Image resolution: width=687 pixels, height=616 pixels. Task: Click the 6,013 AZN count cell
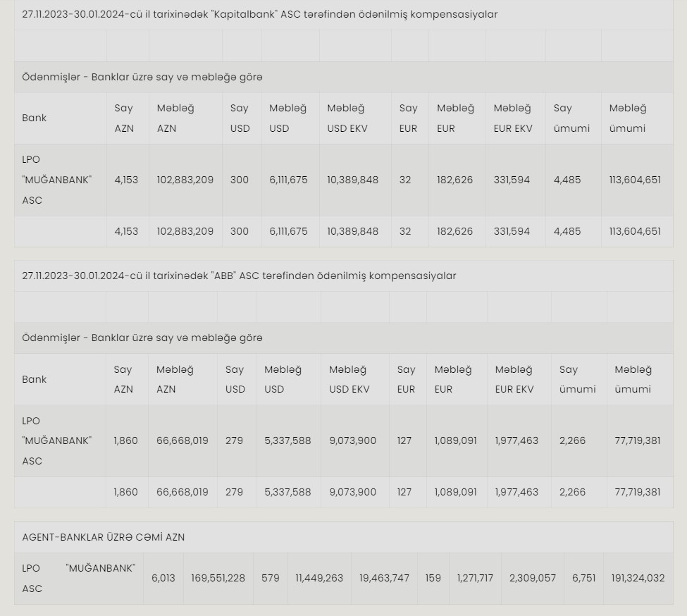[x=163, y=578]
